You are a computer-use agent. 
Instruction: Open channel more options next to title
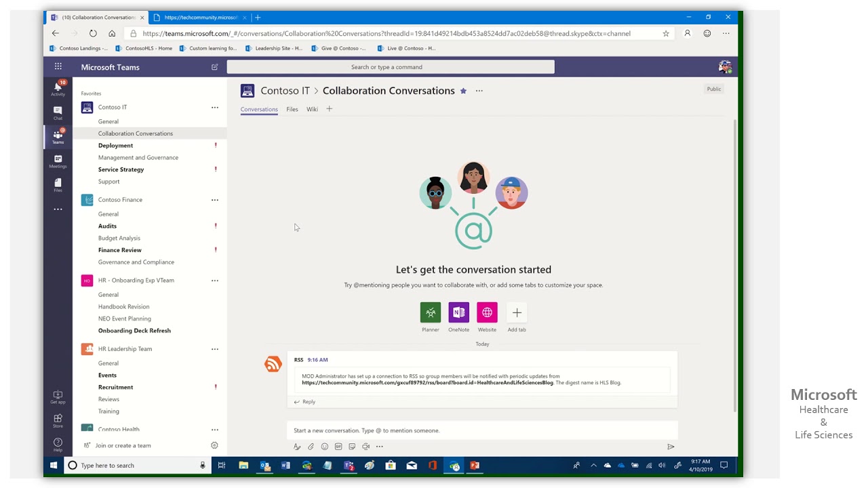pyautogui.click(x=479, y=91)
